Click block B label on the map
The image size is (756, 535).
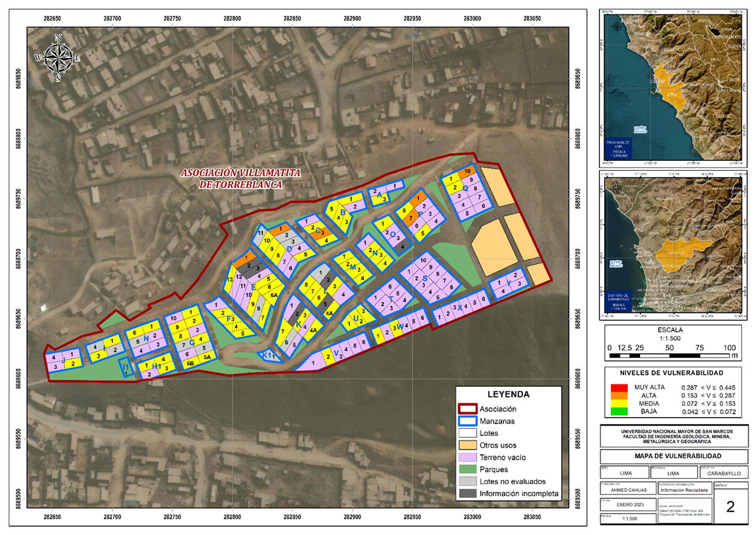[x=343, y=212]
